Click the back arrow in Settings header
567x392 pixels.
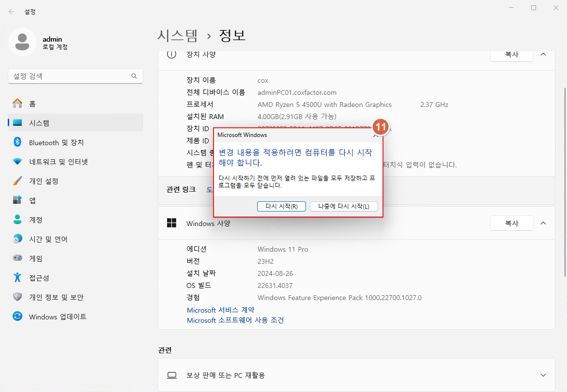(12, 12)
